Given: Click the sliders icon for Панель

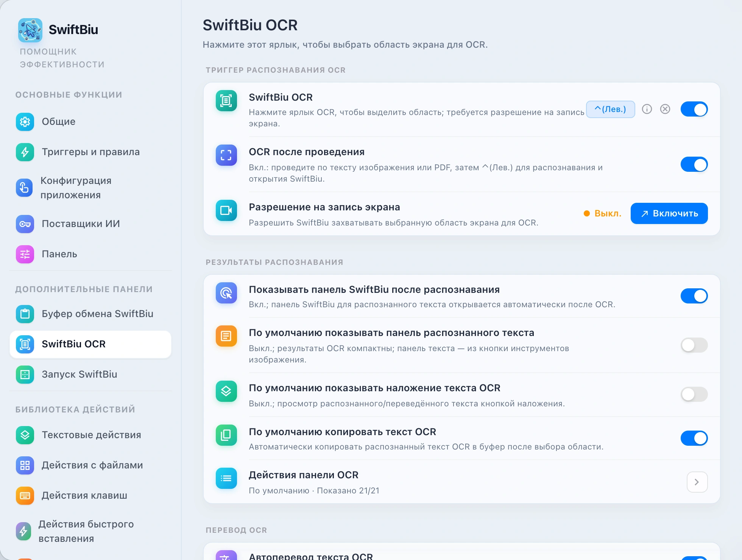Looking at the screenshot, I should (x=25, y=254).
